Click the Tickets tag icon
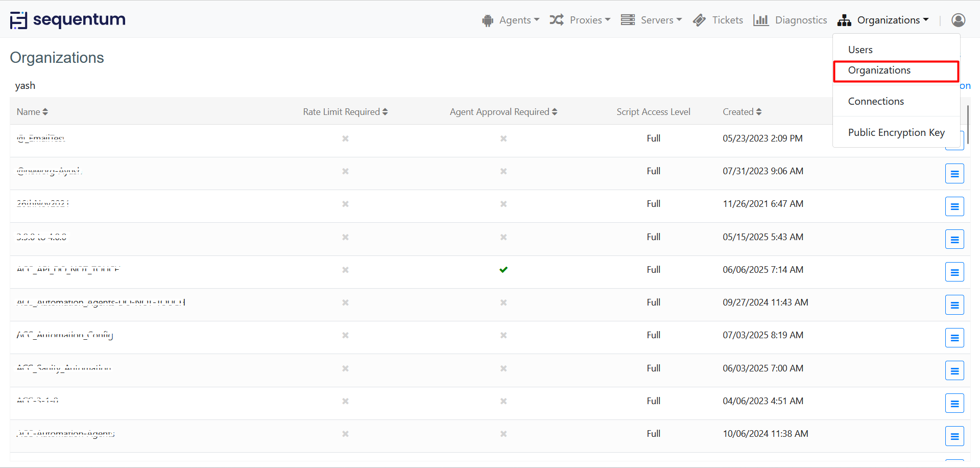Screen dimensions: 980x468 click(699, 20)
